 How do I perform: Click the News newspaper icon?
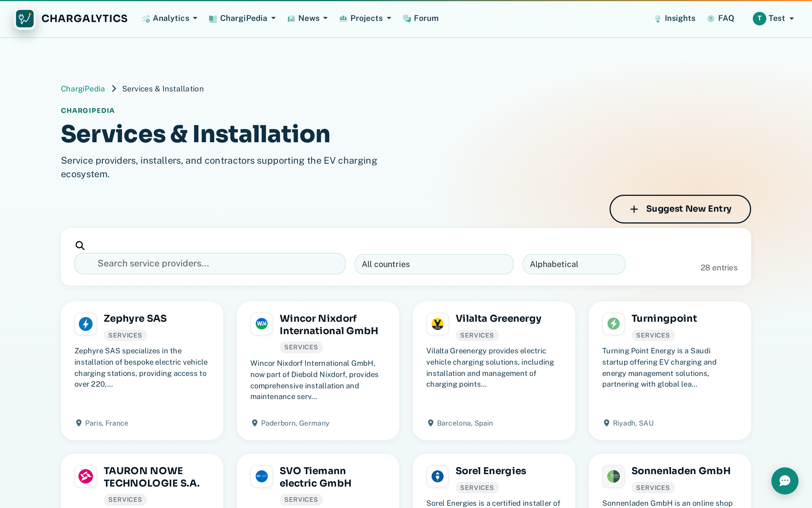pyautogui.click(x=291, y=19)
